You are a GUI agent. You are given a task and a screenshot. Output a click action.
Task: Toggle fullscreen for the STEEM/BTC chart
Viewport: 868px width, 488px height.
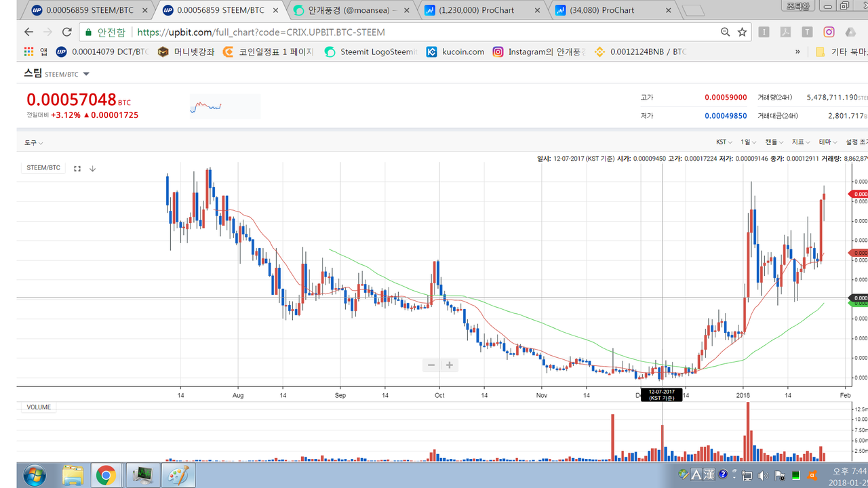[77, 168]
